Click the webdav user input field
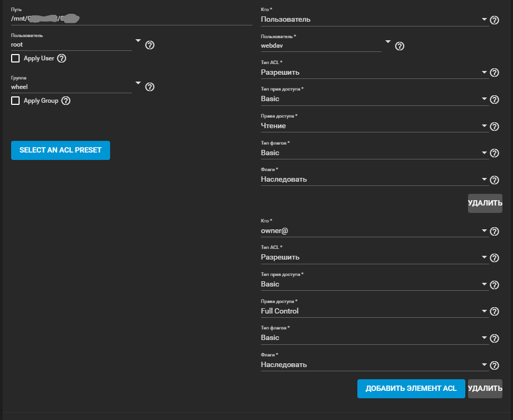The image size is (513, 420). [321, 46]
